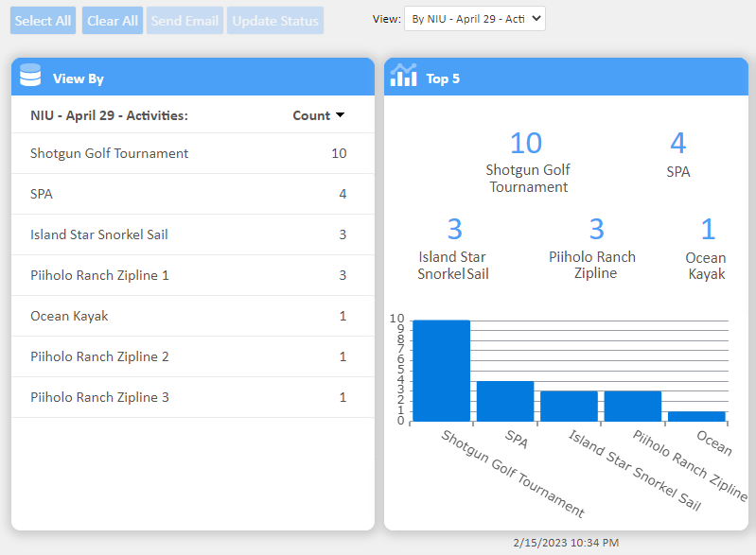Click the database icon in View By header
The image size is (756, 555).
click(x=30, y=76)
